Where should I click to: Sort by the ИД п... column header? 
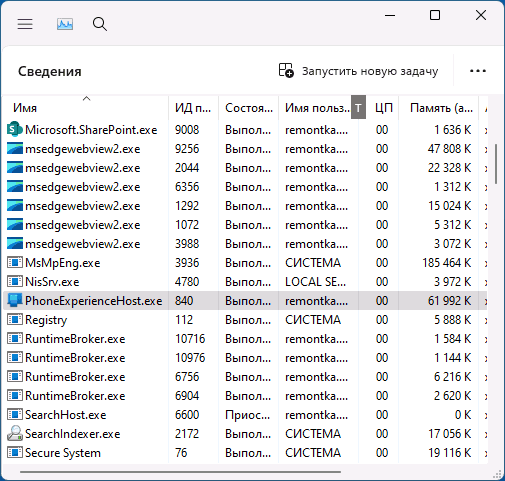[x=193, y=108]
